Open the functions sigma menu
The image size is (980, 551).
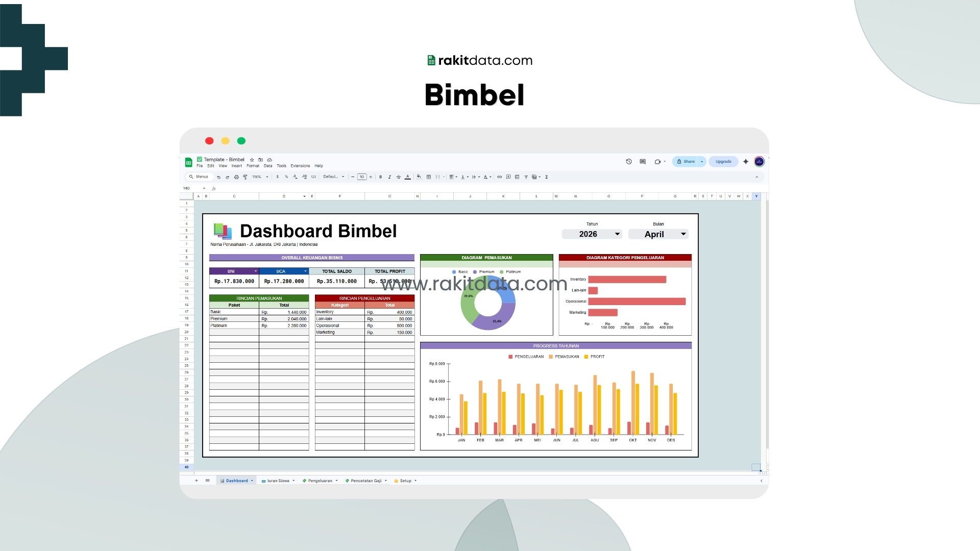tap(547, 177)
